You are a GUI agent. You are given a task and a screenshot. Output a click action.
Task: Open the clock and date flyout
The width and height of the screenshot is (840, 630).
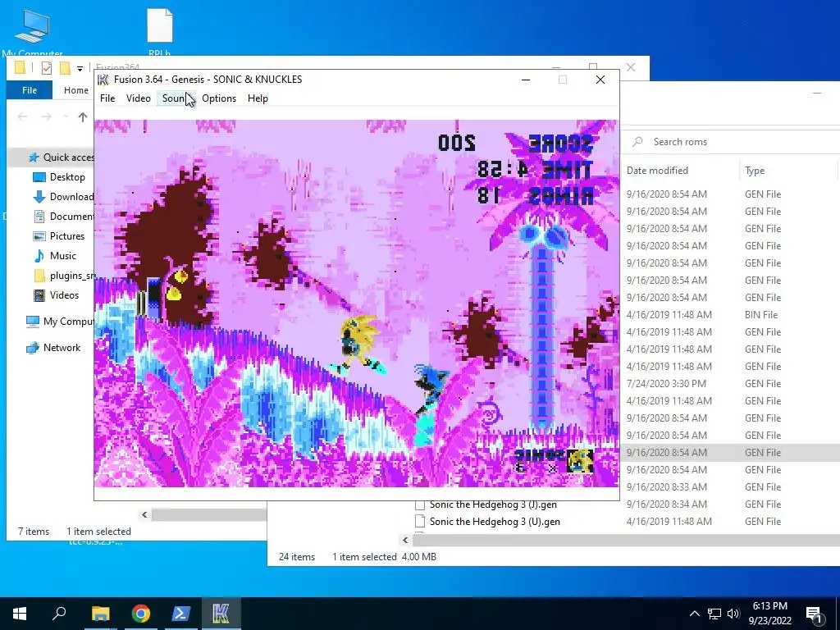click(x=769, y=614)
